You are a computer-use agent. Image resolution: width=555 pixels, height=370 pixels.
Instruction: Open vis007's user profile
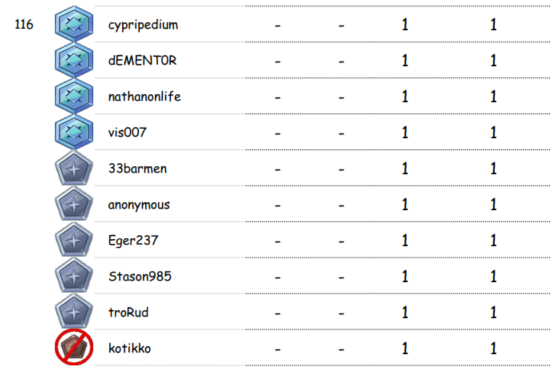127,132
